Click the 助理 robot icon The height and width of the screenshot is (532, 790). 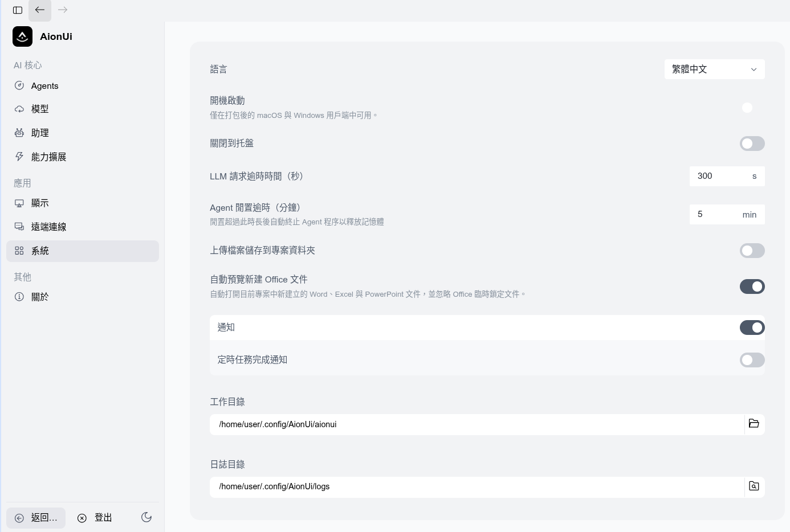(x=19, y=133)
